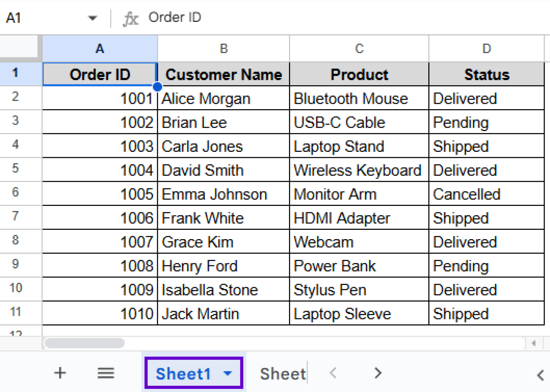This screenshot has height=392, width=550.
Task: Select column D header labeled Status
Action: click(486, 48)
